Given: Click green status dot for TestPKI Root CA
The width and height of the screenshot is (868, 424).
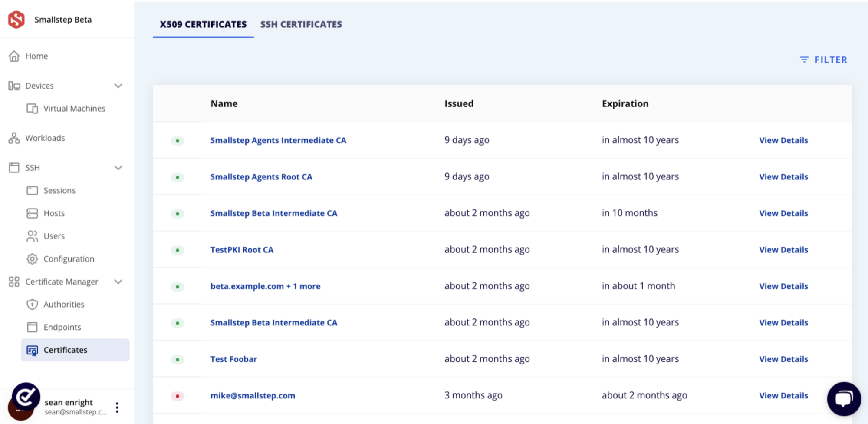Looking at the screenshot, I should point(178,250).
